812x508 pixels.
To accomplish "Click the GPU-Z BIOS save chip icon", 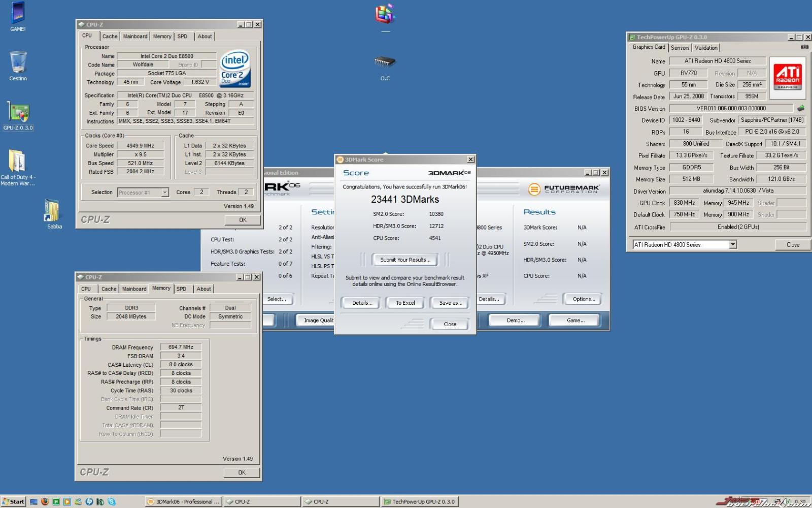I will [x=801, y=108].
